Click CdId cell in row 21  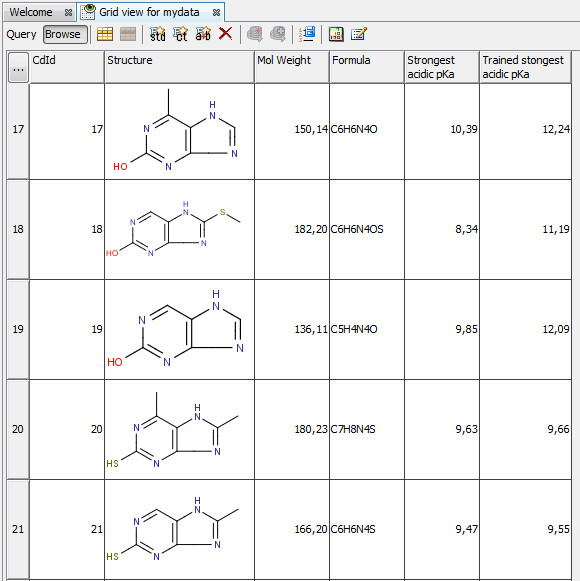coord(67,530)
